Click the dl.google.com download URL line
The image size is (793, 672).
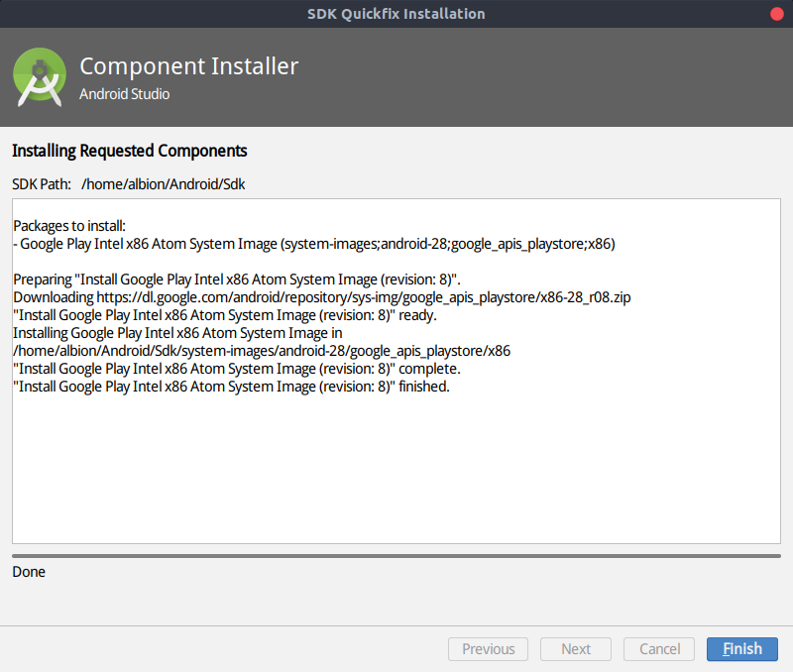click(x=322, y=297)
